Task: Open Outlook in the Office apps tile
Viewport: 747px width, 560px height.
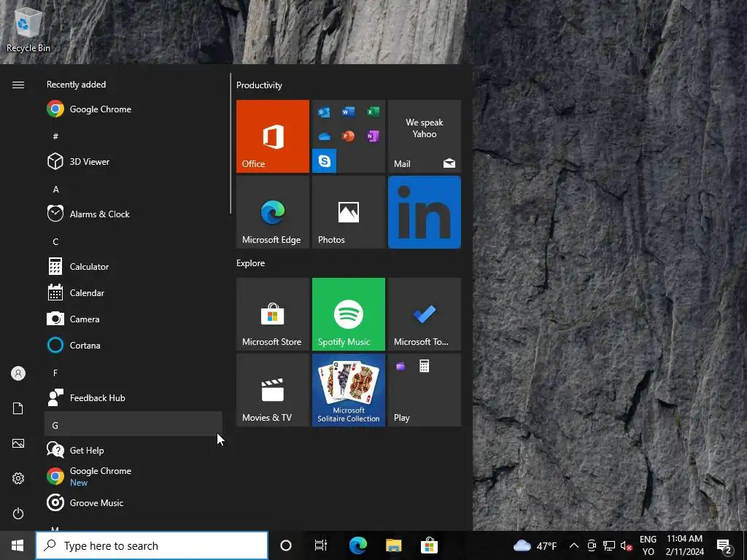Action: tap(325, 112)
